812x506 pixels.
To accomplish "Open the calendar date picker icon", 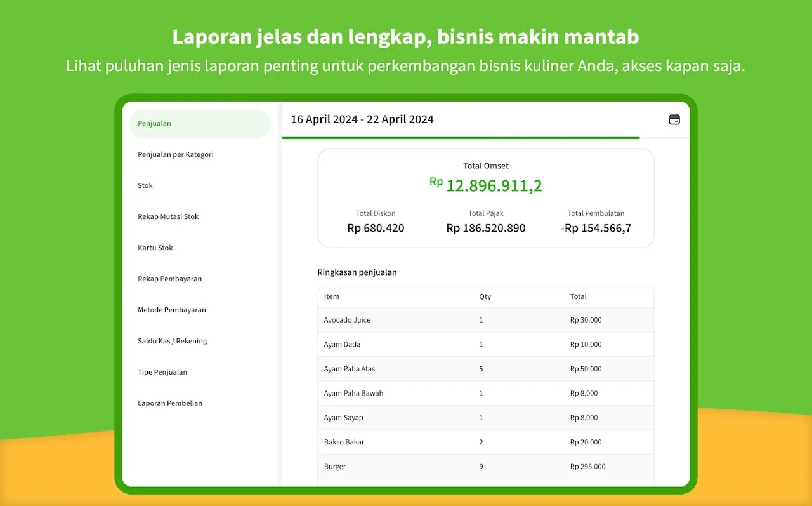I will pos(674,119).
